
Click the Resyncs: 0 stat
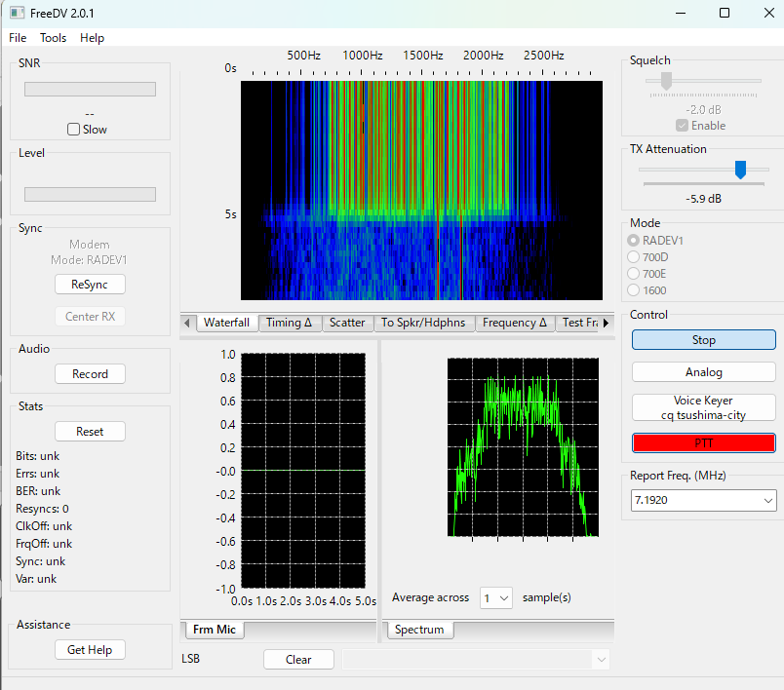(42, 509)
